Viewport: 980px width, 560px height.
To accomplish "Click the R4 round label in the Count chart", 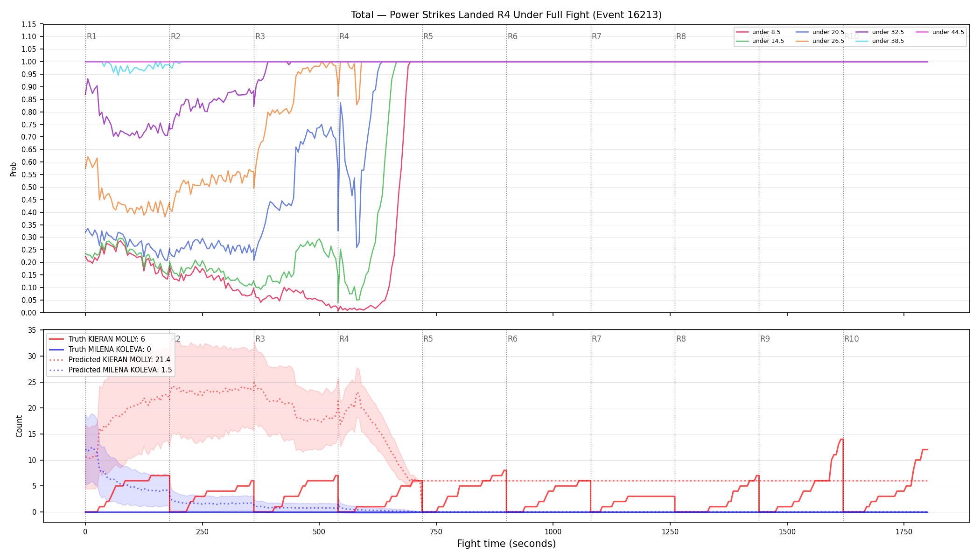I will [344, 339].
